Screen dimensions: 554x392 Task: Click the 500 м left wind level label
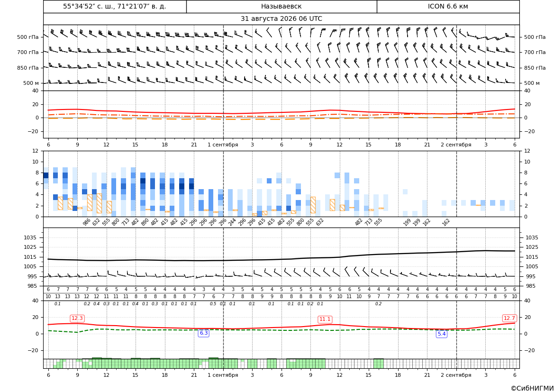click(x=31, y=83)
